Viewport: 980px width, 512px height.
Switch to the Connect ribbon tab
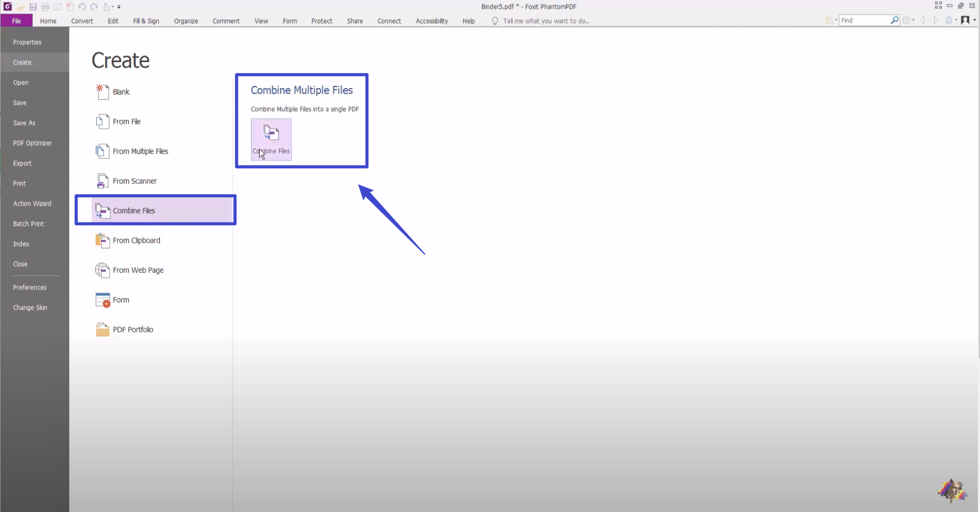click(389, 21)
